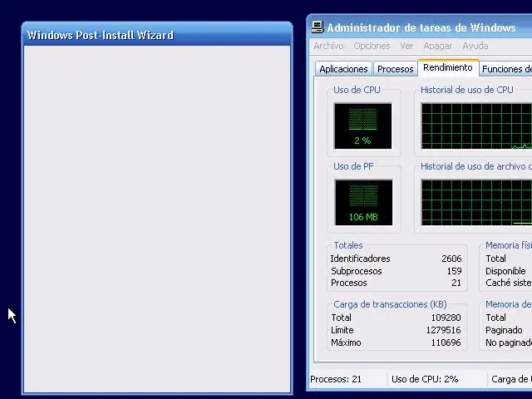Click the Disponible label in Memoria física

[x=505, y=271]
